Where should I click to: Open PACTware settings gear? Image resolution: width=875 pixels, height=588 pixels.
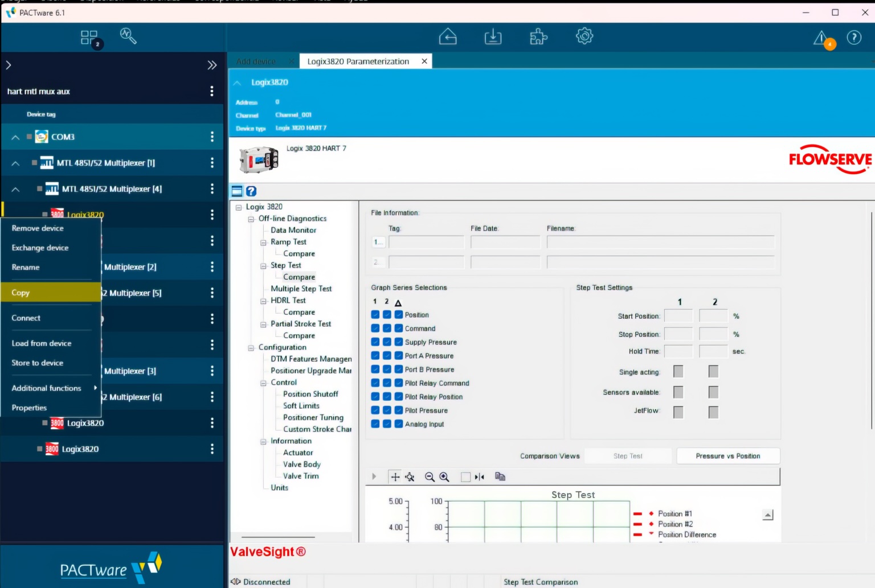tap(584, 36)
